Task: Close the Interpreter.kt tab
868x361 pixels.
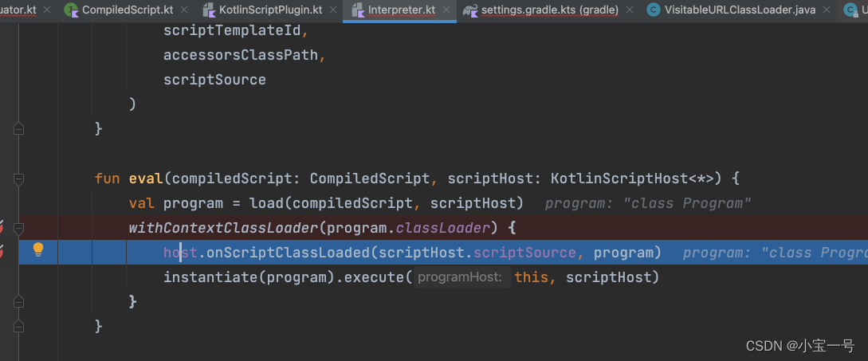Action: (x=446, y=10)
